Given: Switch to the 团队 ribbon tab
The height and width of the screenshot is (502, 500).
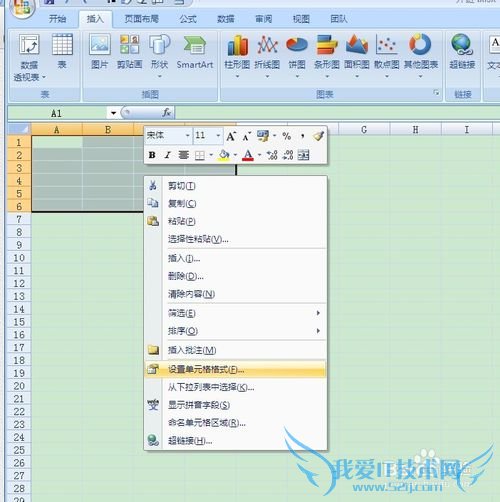Looking at the screenshot, I should (339, 19).
